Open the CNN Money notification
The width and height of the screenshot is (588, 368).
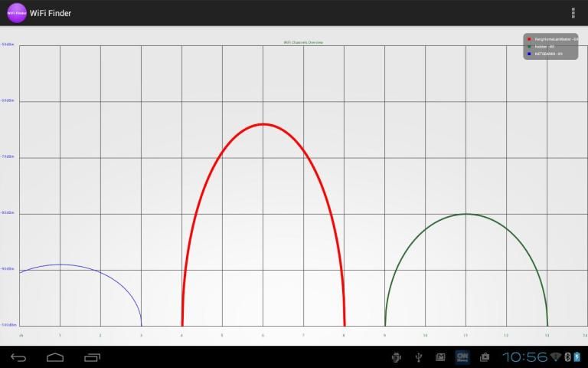(x=462, y=357)
